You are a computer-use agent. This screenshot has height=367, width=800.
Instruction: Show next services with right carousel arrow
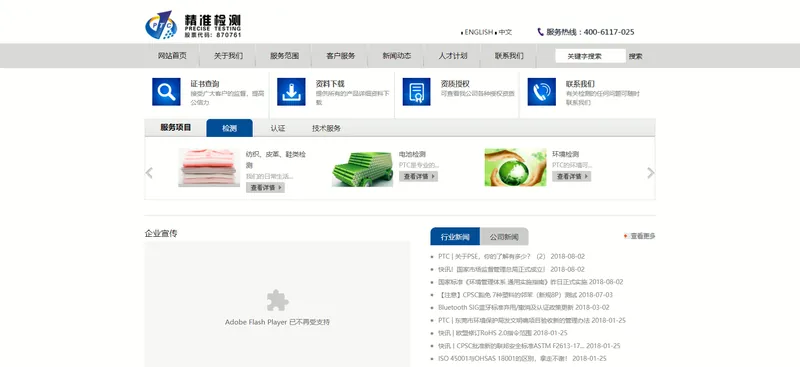click(x=651, y=173)
